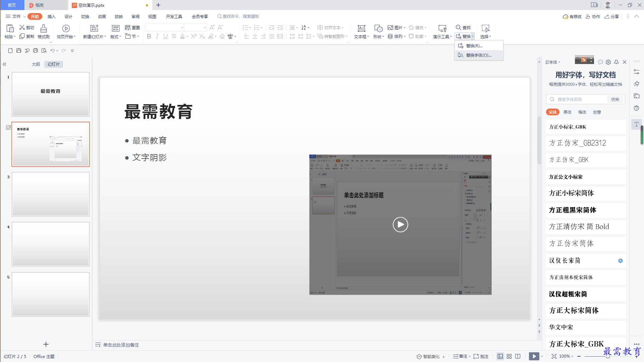Expand the quick access toolbar customize arrow

(x=72, y=51)
